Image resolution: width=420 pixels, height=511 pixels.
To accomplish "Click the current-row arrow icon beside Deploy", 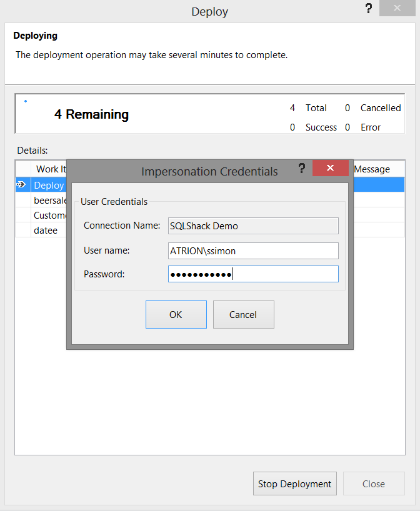I will tap(21, 184).
